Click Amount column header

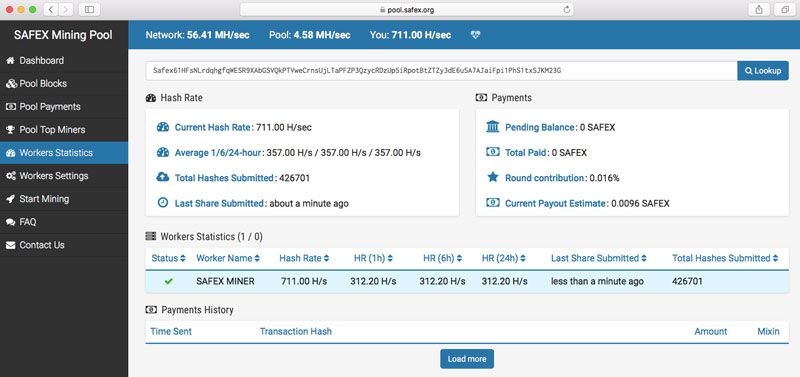[x=710, y=332]
